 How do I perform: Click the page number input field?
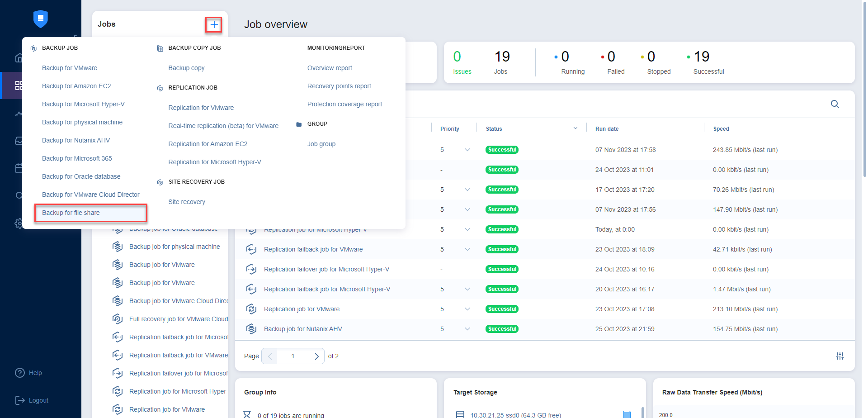click(x=292, y=356)
